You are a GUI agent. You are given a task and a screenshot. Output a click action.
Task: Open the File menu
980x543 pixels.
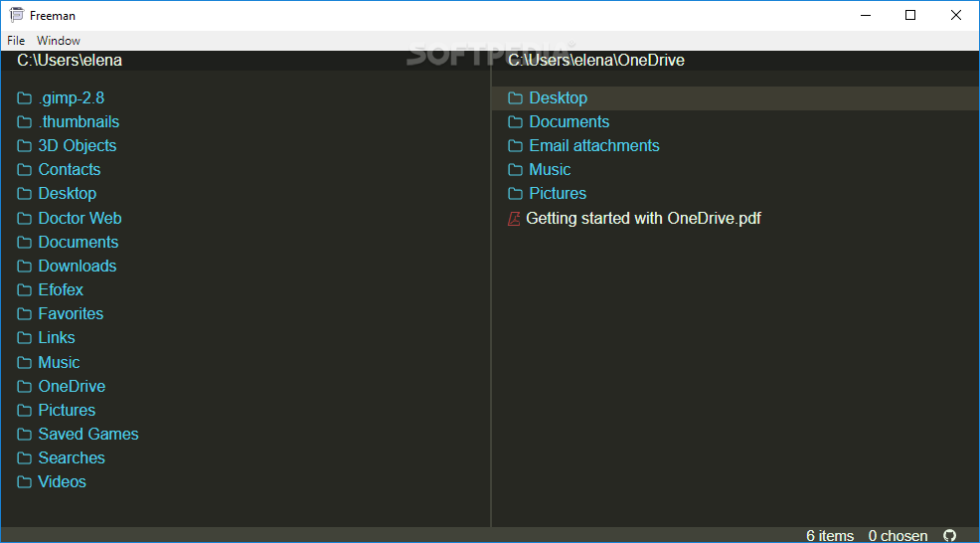[x=16, y=41]
